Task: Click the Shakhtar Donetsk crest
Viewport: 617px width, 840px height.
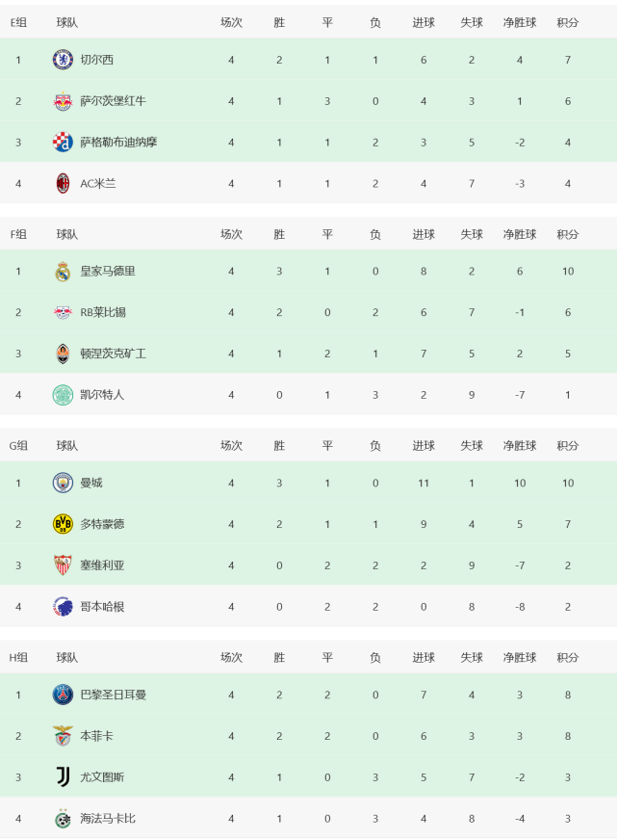Action: (x=63, y=354)
